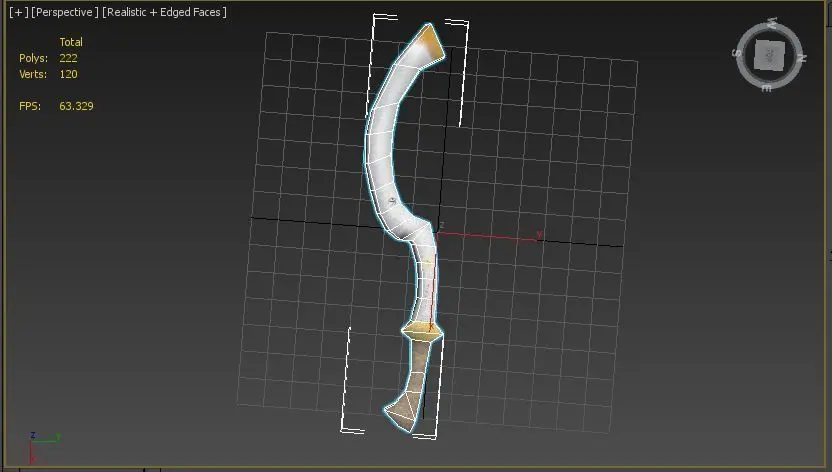Click the Total statistics header
The width and height of the screenshot is (832, 472).
(x=71, y=42)
